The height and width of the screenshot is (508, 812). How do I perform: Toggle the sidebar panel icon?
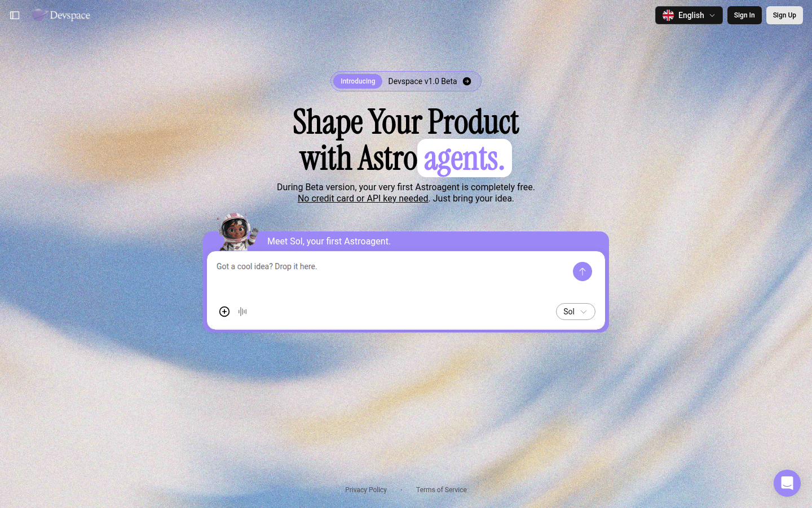click(x=15, y=15)
